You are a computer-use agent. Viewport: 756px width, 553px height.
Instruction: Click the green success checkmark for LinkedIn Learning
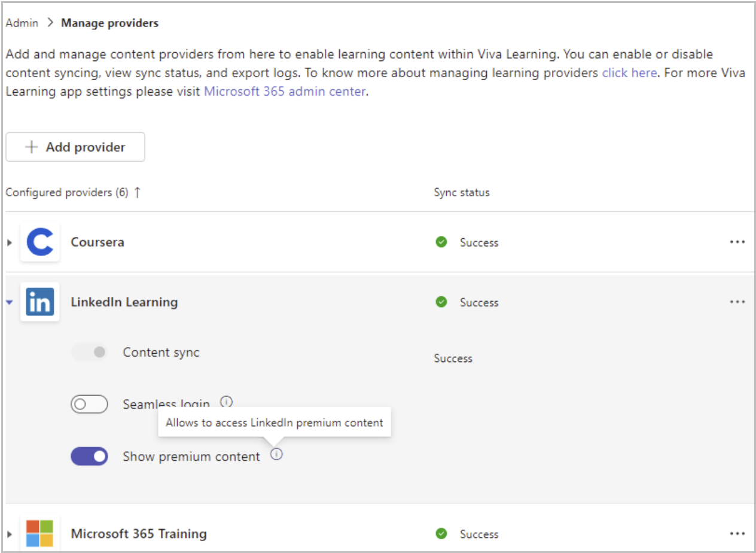pyautogui.click(x=441, y=302)
